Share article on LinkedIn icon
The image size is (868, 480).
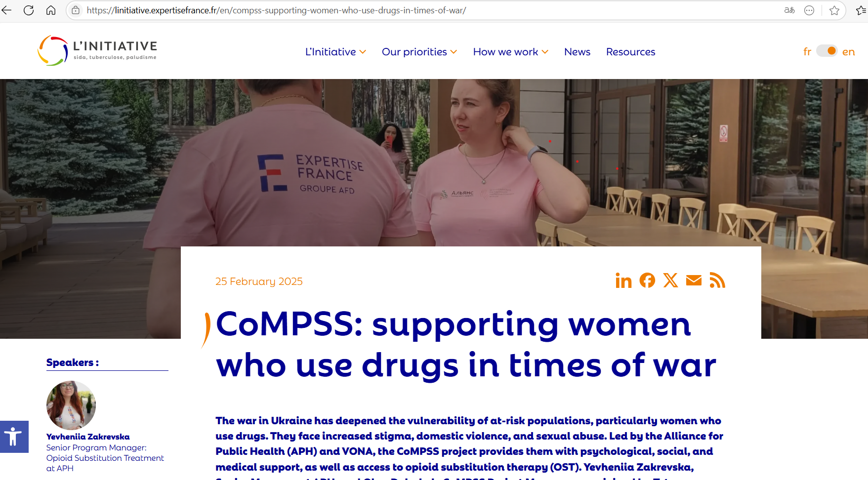623,281
